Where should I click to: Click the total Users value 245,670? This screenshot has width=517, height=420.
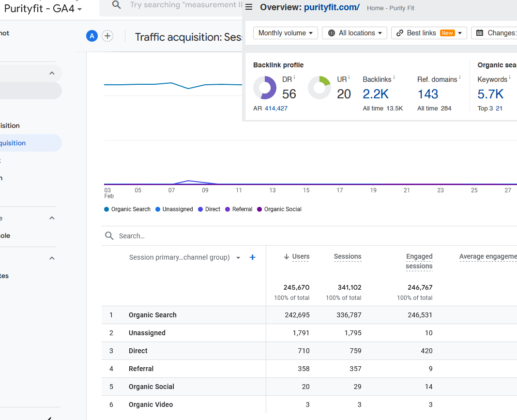click(x=296, y=287)
